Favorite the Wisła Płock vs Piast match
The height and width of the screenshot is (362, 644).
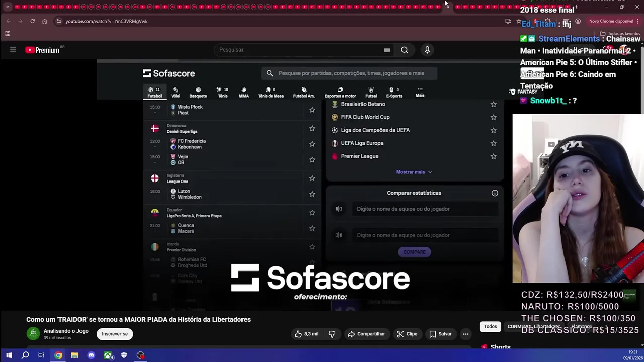coord(312,110)
